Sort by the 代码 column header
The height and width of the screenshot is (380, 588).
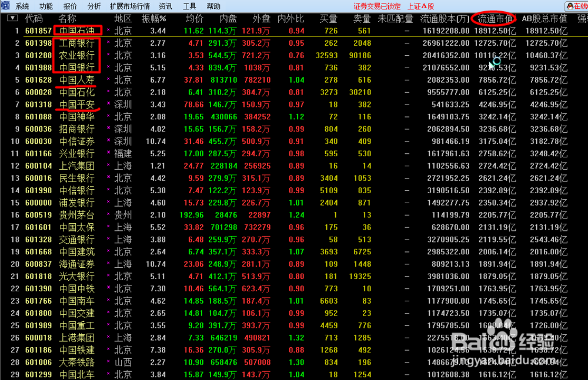click(x=34, y=19)
